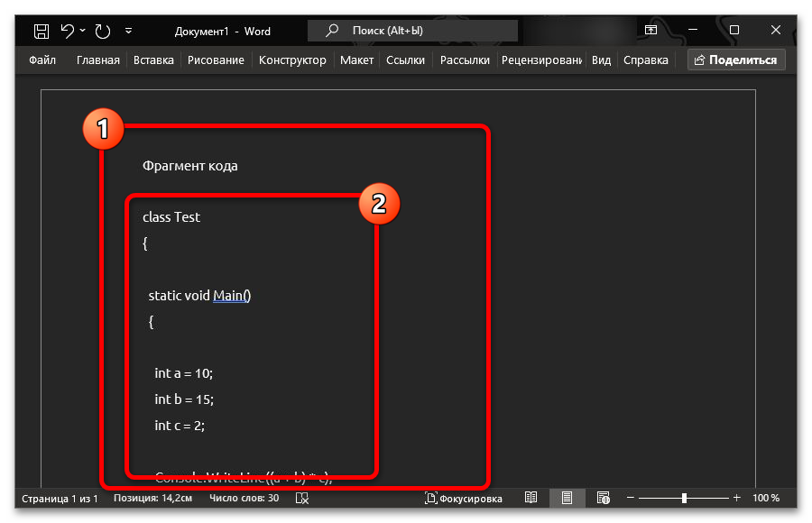The width and height of the screenshot is (812, 523).
Task: Click zoom out minus icon
Action: pyautogui.click(x=631, y=498)
